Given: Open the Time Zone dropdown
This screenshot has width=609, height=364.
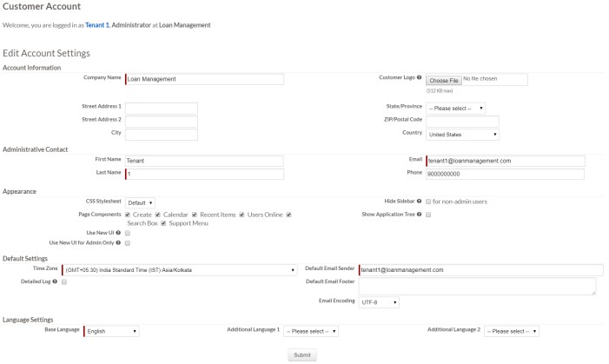Looking at the screenshot, I should tap(180, 270).
